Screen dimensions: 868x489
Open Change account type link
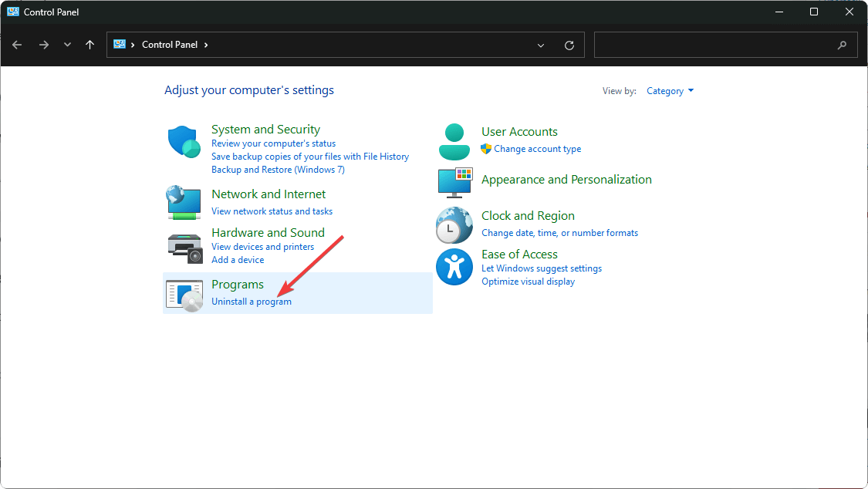(x=537, y=149)
